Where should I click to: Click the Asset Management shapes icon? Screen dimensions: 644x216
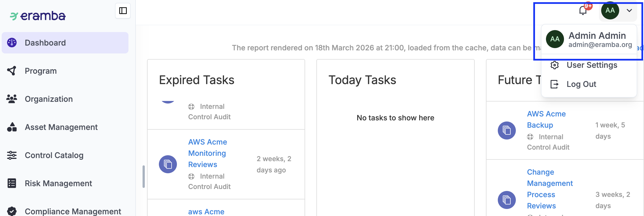click(12, 127)
